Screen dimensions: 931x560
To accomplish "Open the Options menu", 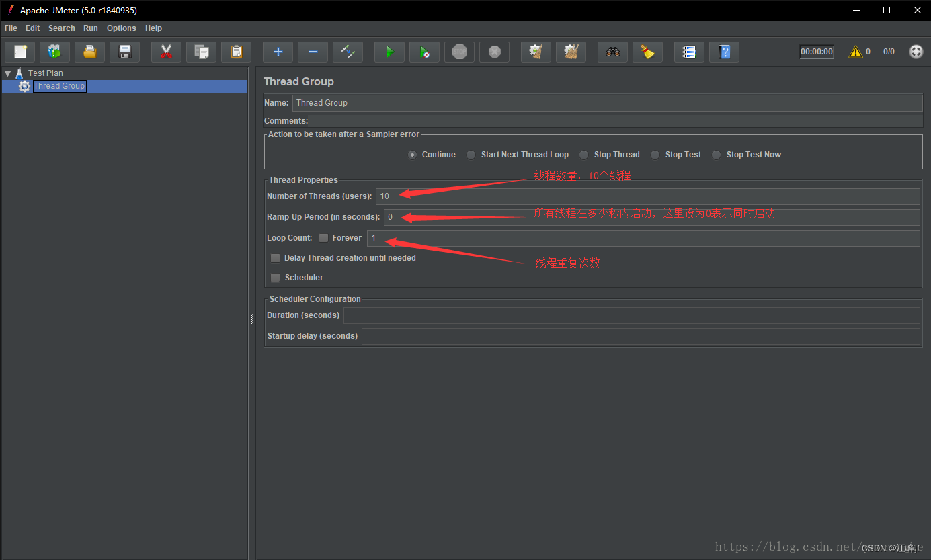I will pos(122,28).
